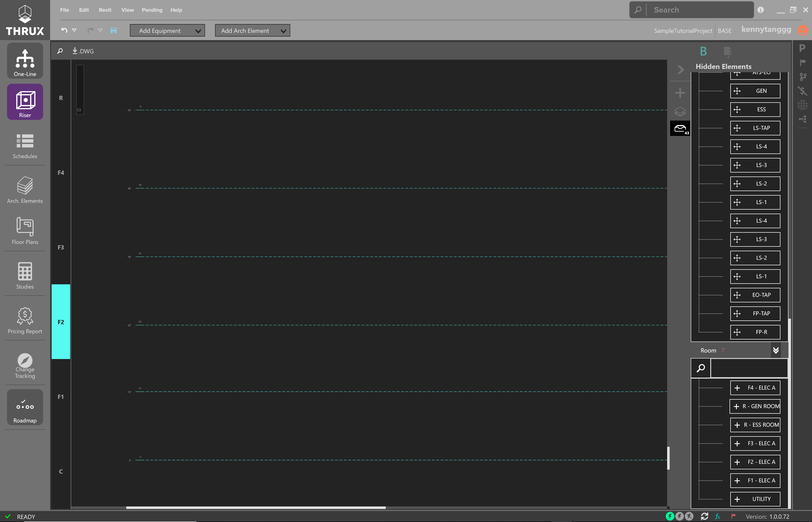This screenshot has width=812, height=522.
Task: Open hidden elements tray showing 43
Action: tap(680, 128)
